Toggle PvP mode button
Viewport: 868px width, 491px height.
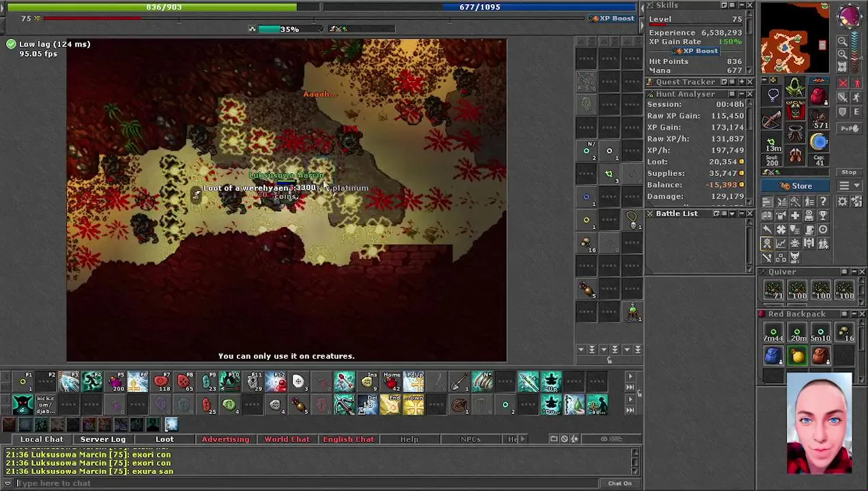click(x=849, y=128)
